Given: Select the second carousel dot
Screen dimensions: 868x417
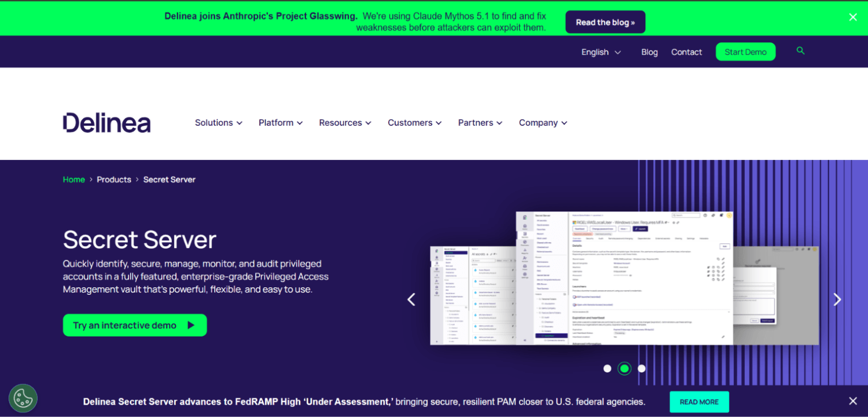Looking at the screenshot, I should tap(624, 368).
